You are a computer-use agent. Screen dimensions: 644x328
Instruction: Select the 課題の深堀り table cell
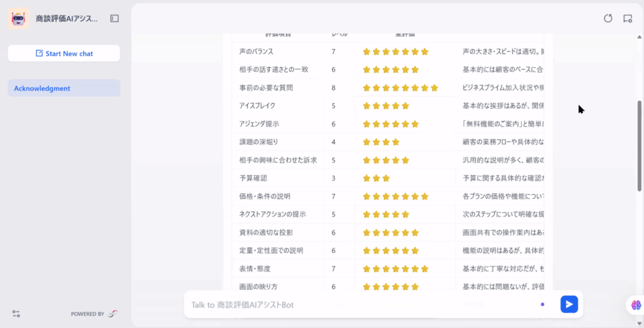pos(258,142)
